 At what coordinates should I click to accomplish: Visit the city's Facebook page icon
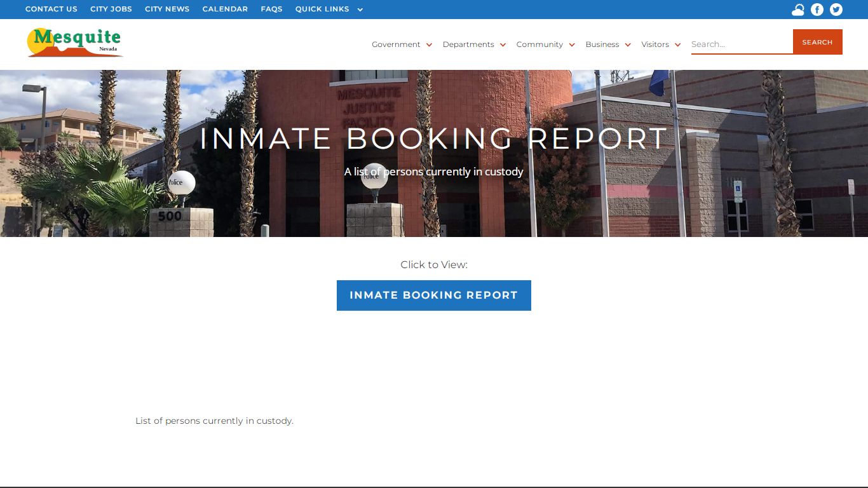pos(817,10)
